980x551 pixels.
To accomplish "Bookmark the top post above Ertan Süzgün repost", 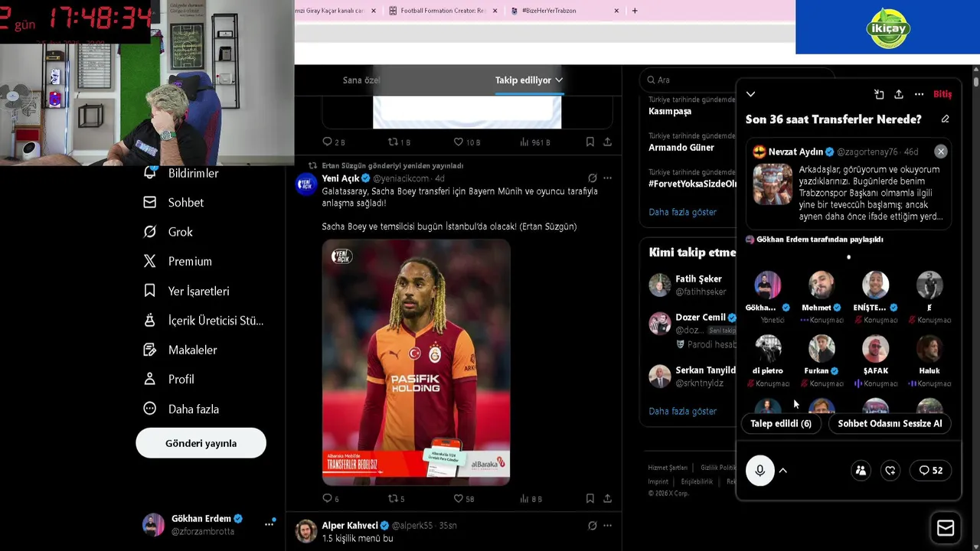I will click(590, 142).
